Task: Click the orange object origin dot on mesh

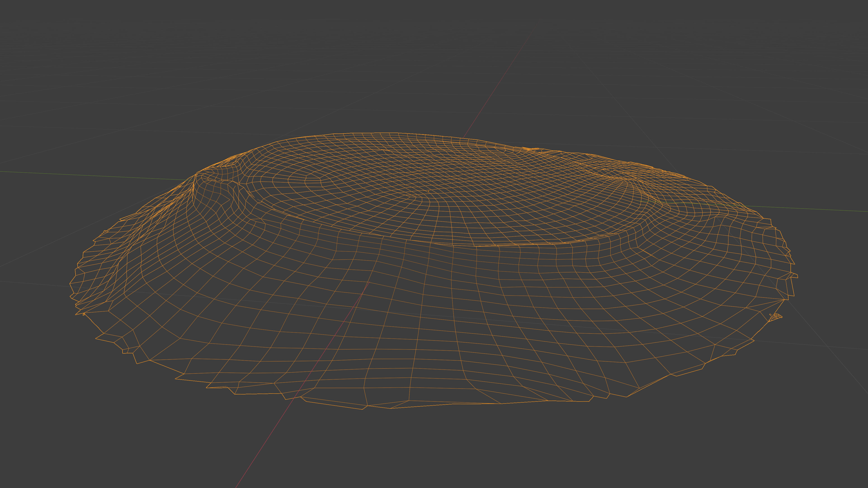Action: (x=429, y=191)
